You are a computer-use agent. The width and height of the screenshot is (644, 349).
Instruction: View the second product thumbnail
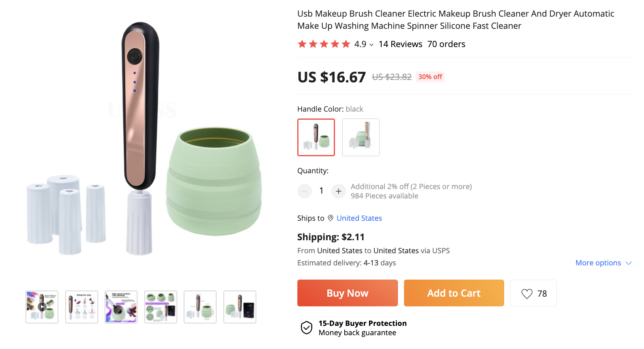[82, 307]
